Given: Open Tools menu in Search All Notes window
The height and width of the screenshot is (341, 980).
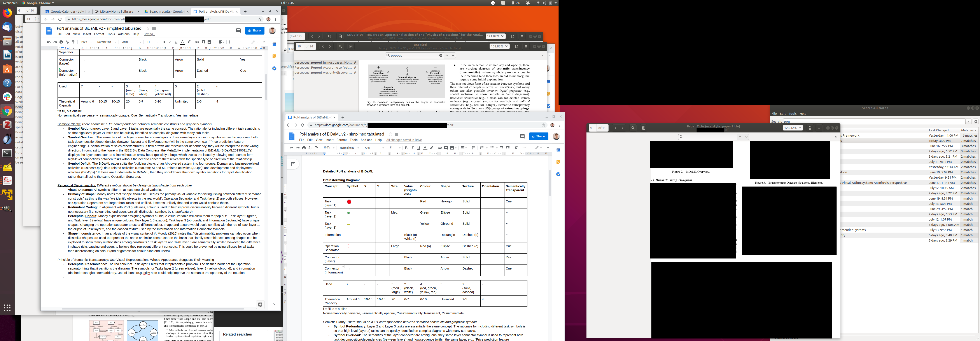Looking at the screenshot, I should [793, 114].
